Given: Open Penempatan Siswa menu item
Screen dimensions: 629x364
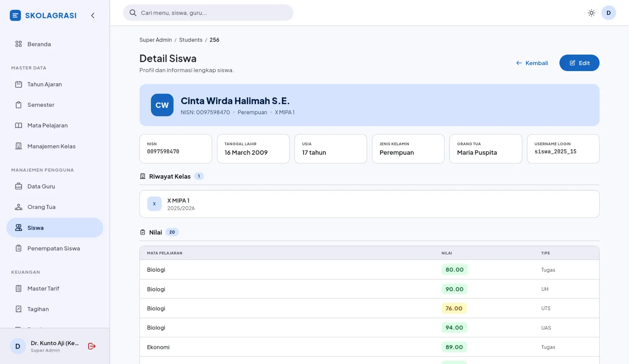Looking at the screenshot, I should [55, 248].
